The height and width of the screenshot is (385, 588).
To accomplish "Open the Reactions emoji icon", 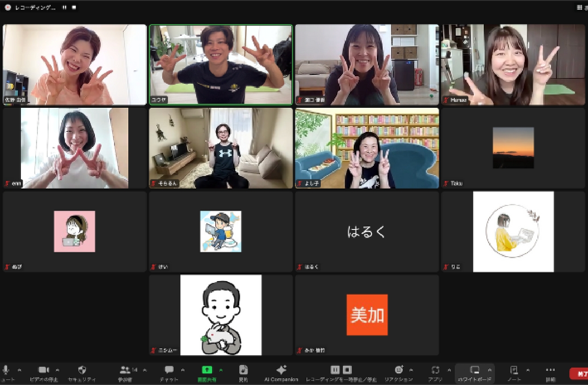I will pos(399,370).
